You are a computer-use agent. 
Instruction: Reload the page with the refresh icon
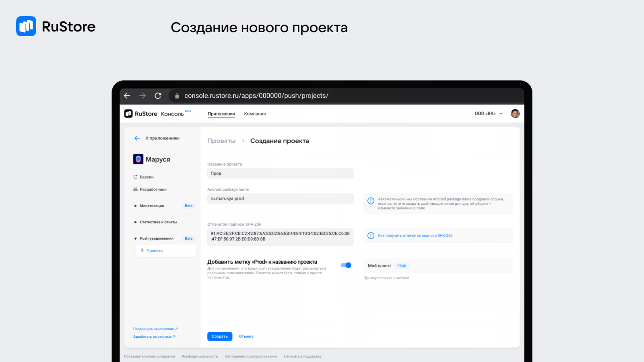[x=158, y=96]
